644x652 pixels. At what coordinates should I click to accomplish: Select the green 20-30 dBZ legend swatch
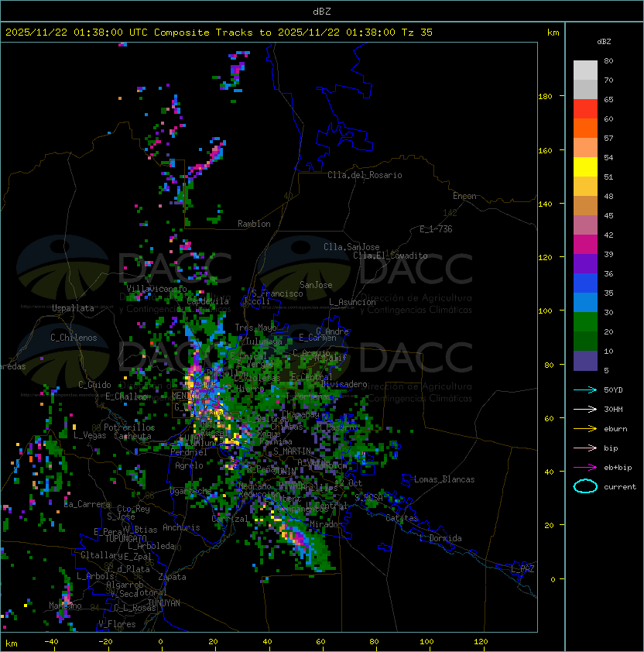585,322
